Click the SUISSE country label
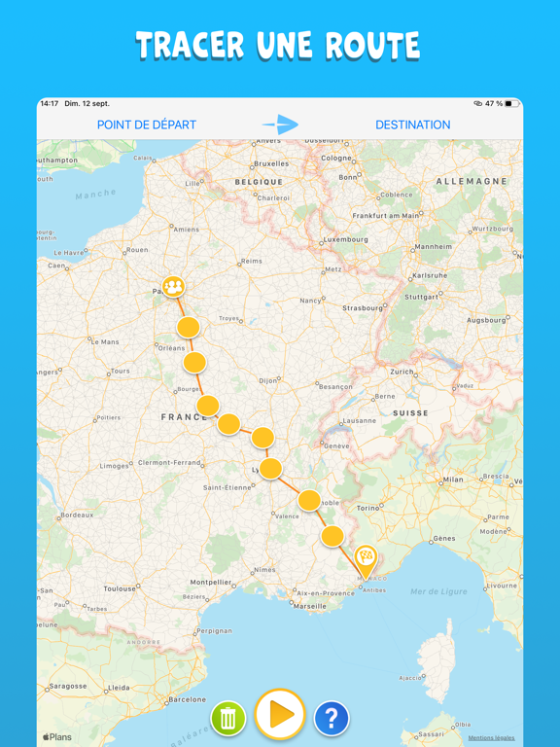Image resolution: width=560 pixels, height=747 pixels. tap(410, 413)
